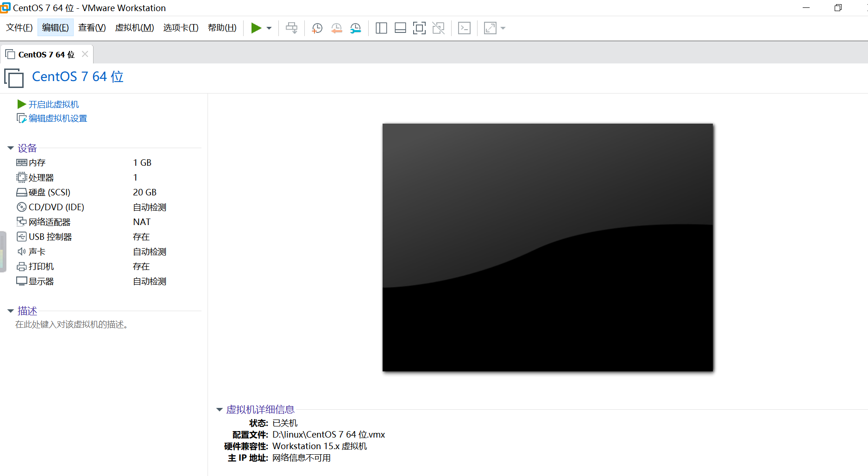
Task: Open the power options dropdown arrow
Action: pos(269,28)
